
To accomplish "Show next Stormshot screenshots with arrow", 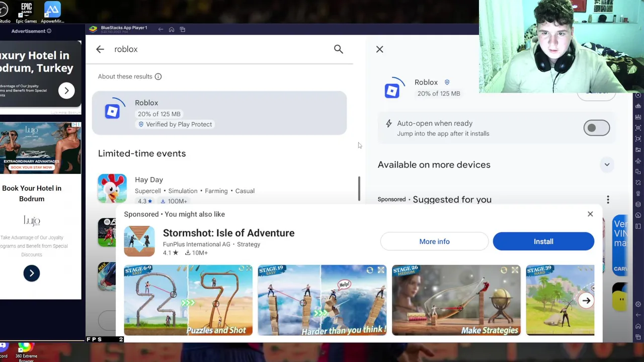I will 586,301.
